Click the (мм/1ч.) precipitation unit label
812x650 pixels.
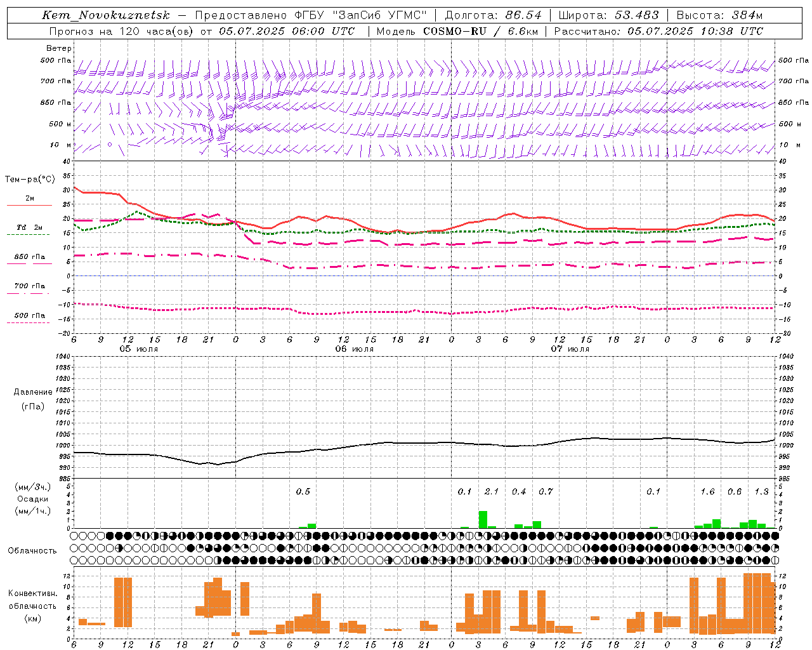click(33, 511)
